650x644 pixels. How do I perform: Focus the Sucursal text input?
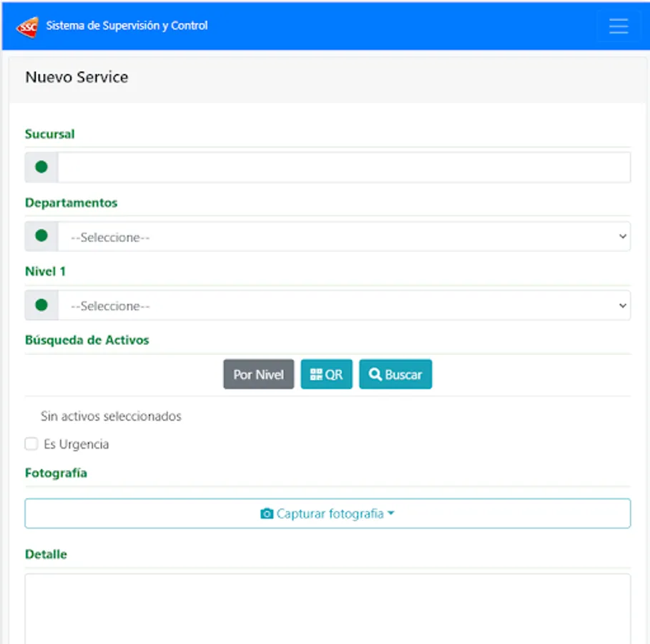tap(344, 167)
